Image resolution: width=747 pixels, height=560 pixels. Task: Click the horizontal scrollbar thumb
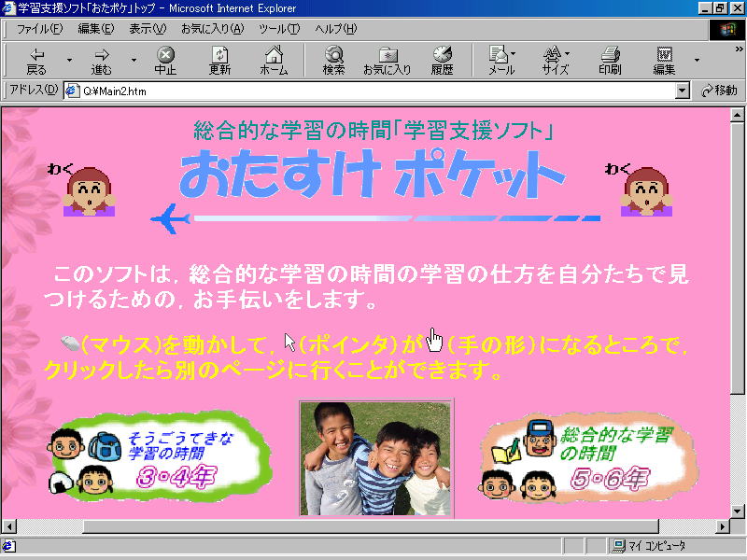(371, 526)
